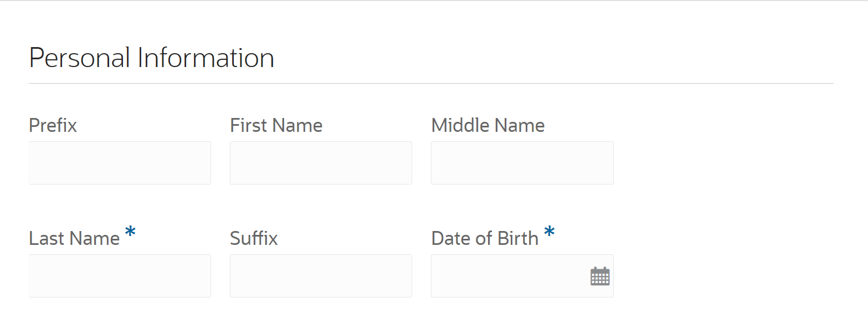
Task: Click inside the Suffix text box
Action: tap(321, 275)
